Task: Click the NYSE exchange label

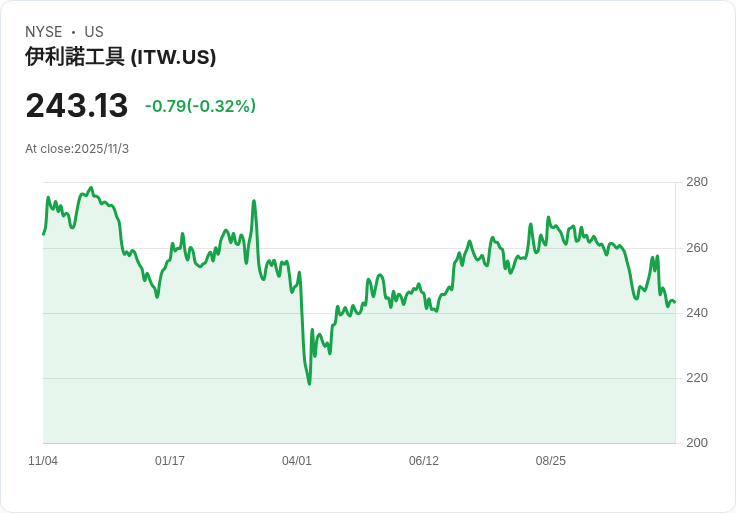Action: tap(44, 32)
